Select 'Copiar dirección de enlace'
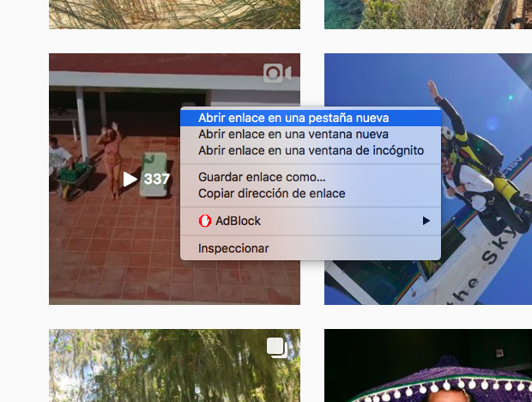This screenshot has height=402, width=532. point(311,193)
